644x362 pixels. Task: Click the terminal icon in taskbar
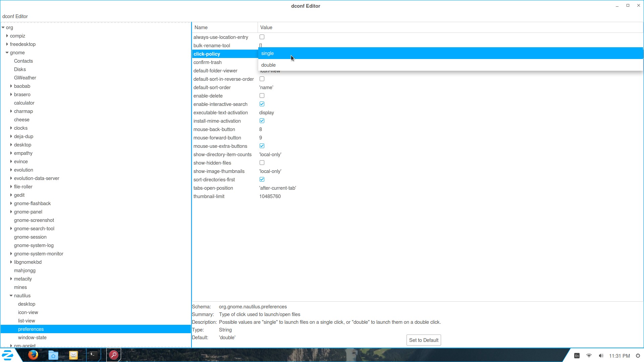[x=93, y=355]
